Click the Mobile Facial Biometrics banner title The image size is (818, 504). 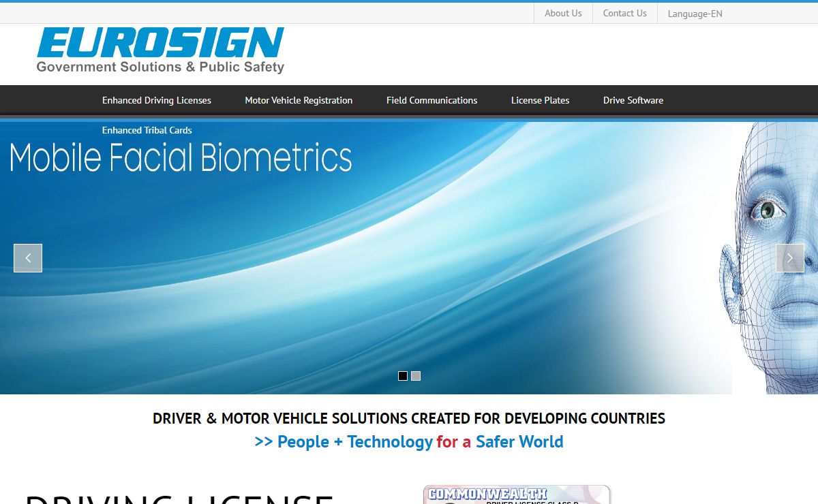click(x=181, y=157)
